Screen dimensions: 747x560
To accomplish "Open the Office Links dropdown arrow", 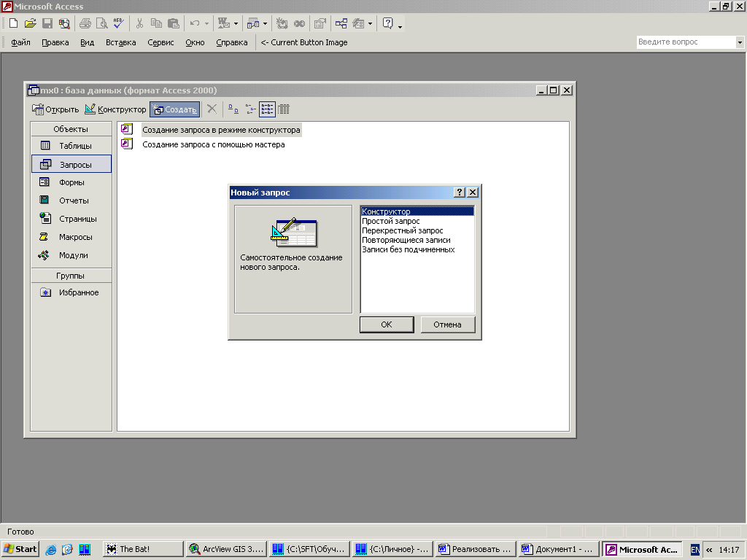I will click(236, 23).
